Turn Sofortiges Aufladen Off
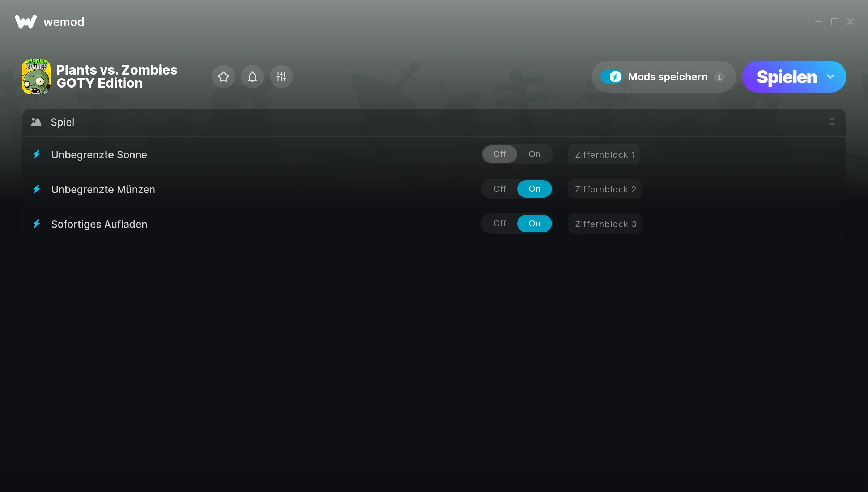Viewport: 868px width, 492px height. click(500, 224)
